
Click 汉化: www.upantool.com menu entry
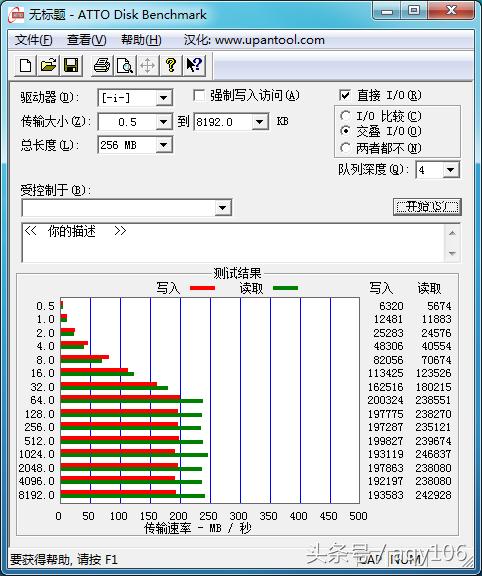tap(254, 40)
